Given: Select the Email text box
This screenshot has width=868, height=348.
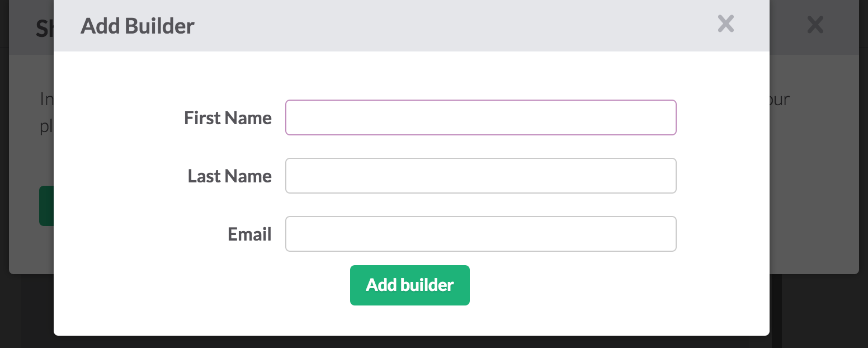Looking at the screenshot, I should point(480,234).
